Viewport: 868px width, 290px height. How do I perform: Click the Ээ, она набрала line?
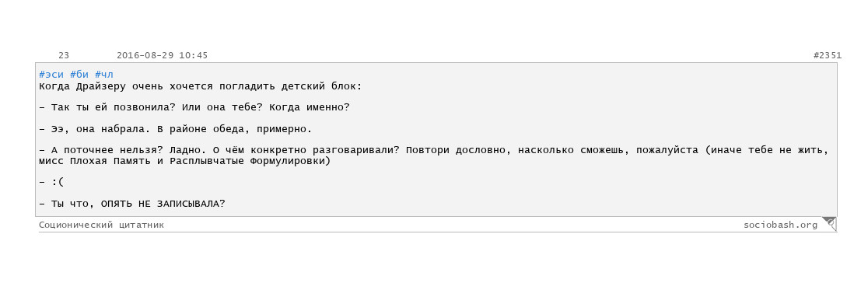[x=176, y=129]
